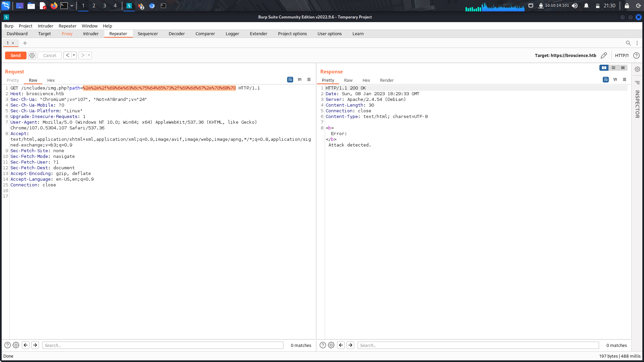This screenshot has height=362, width=644.
Task: Click the Cancel button
Action: [49, 55]
